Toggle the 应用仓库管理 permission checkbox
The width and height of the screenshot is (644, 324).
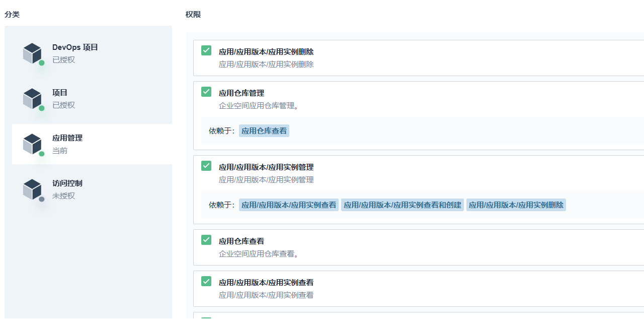[206, 92]
